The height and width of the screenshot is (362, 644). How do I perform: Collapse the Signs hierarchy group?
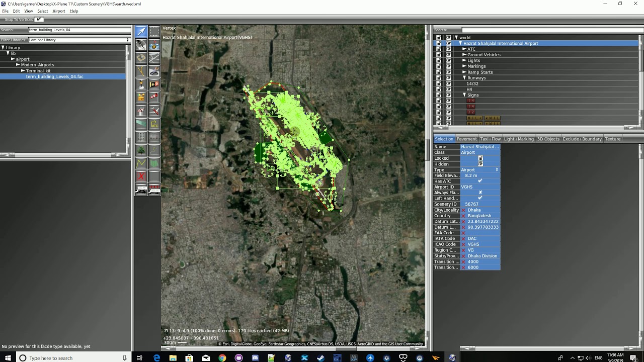point(464,95)
